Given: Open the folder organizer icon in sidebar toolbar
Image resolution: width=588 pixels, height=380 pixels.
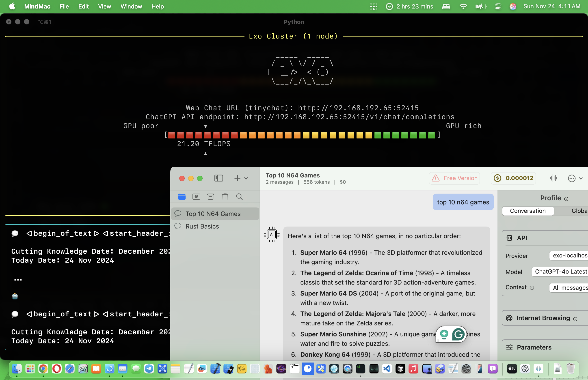Looking at the screenshot, I should [x=182, y=196].
